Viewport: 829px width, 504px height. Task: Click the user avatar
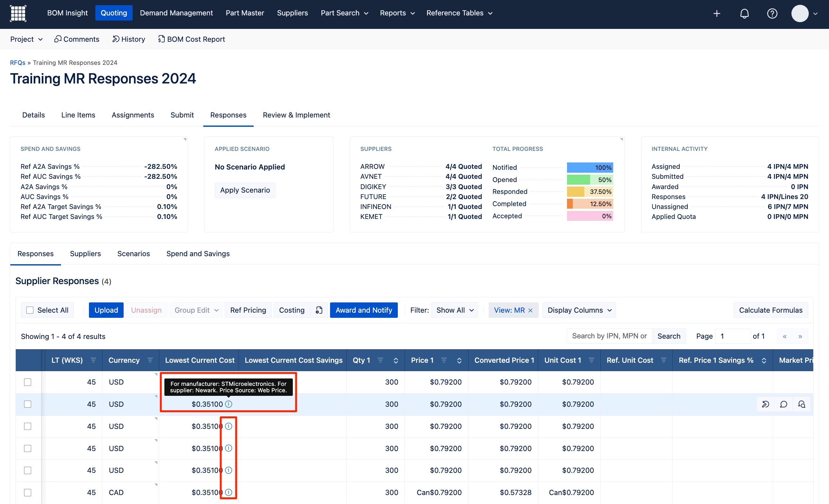[800, 13]
